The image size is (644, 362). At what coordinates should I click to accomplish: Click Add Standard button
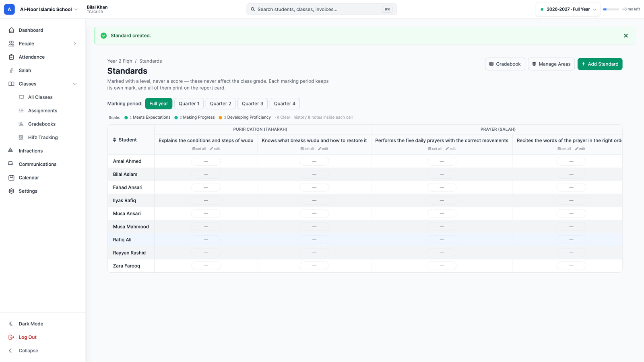[x=600, y=64]
